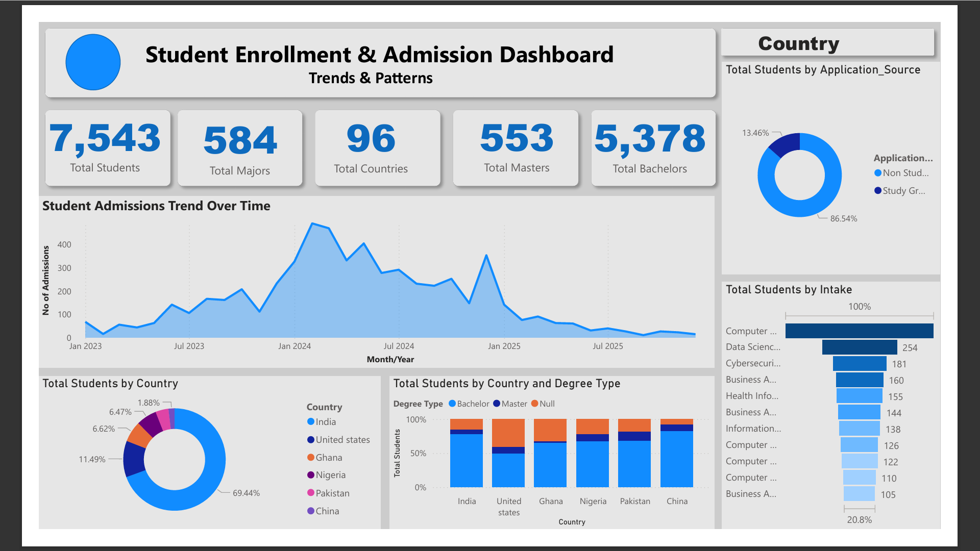This screenshot has width=980, height=551.
Task: Toggle Null degree type legend marker
Action: 534,404
